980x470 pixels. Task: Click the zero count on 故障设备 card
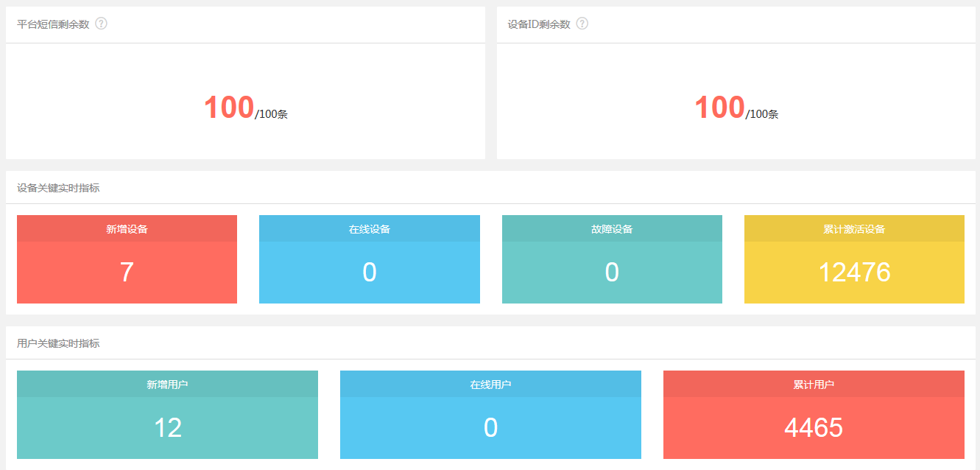pyautogui.click(x=612, y=272)
